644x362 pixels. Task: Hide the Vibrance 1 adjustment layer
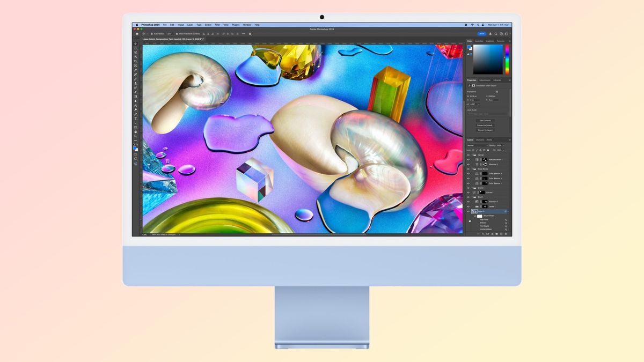coord(468,164)
